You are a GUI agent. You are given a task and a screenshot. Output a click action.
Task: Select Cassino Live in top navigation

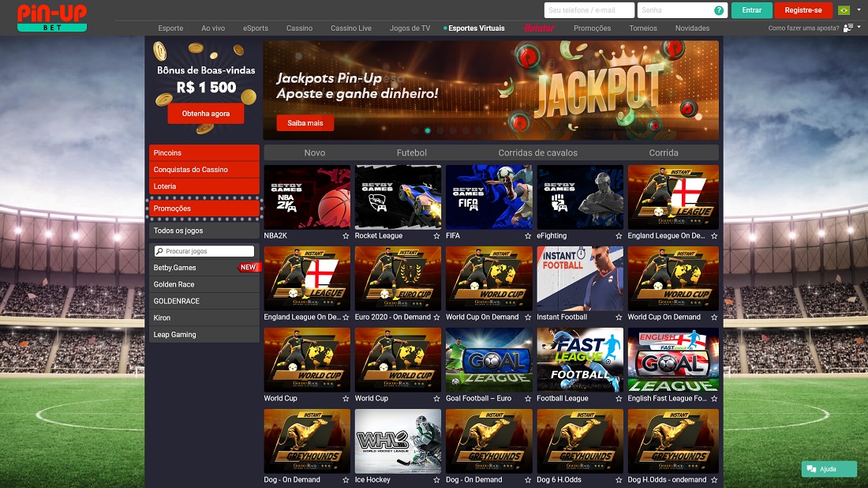(351, 28)
